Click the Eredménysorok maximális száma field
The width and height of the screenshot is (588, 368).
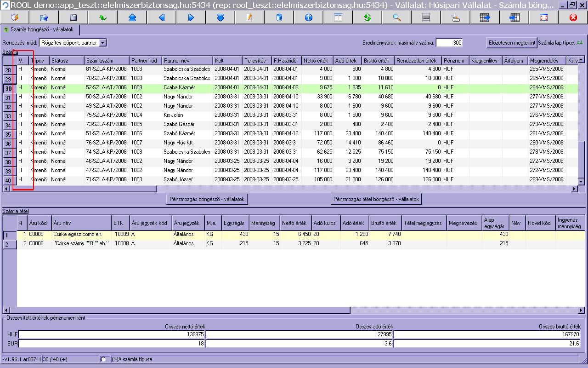coord(449,43)
